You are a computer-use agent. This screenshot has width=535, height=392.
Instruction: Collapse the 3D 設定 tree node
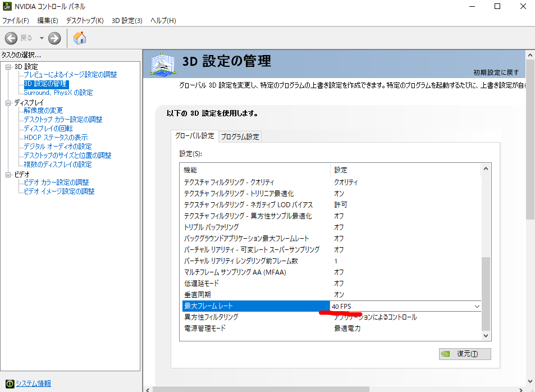(x=8, y=67)
